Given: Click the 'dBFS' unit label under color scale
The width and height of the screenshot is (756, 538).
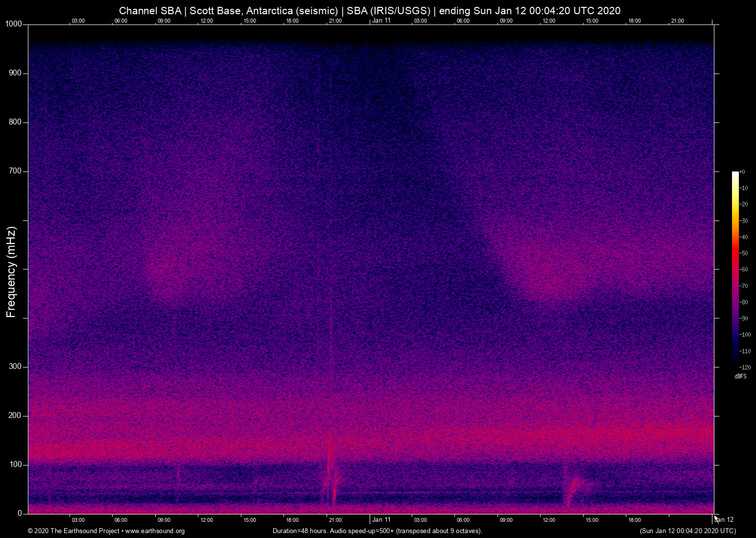Looking at the screenshot, I should (740, 376).
